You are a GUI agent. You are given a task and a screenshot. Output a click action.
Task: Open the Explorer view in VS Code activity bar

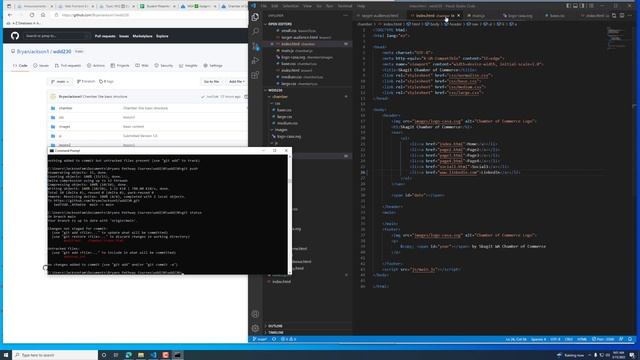coord(256,17)
